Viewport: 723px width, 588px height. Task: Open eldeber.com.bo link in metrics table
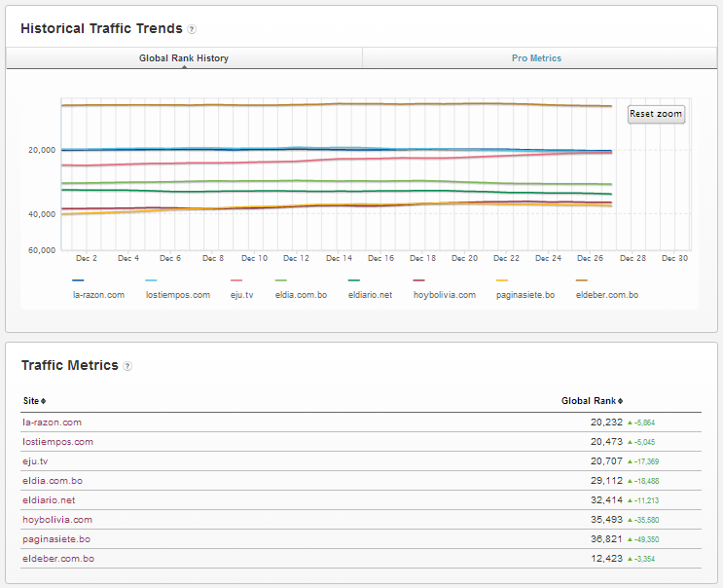pos(57,559)
